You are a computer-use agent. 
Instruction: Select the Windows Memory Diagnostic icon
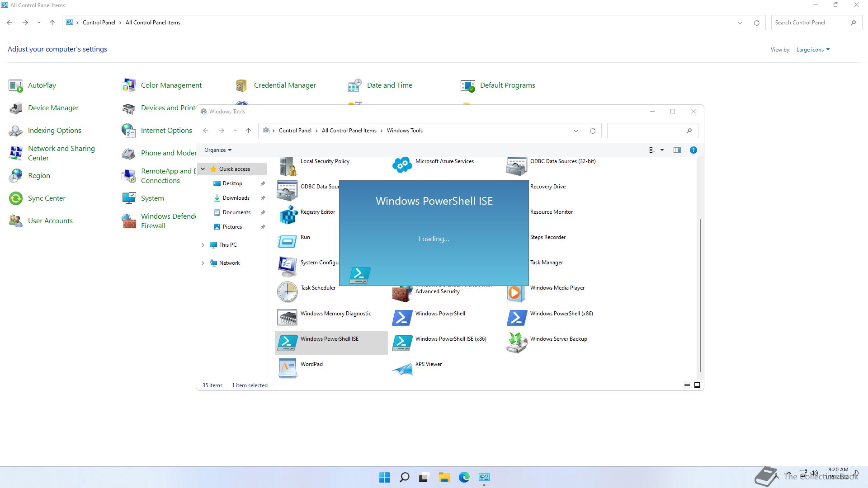(x=287, y=318)
